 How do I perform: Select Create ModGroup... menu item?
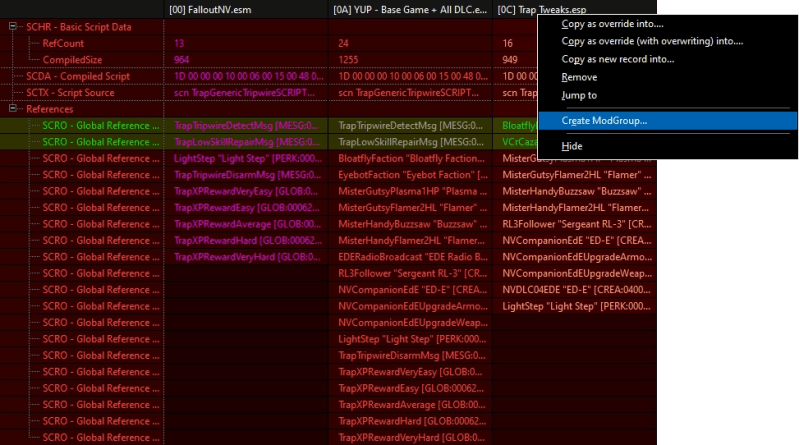tap(668, 121)
